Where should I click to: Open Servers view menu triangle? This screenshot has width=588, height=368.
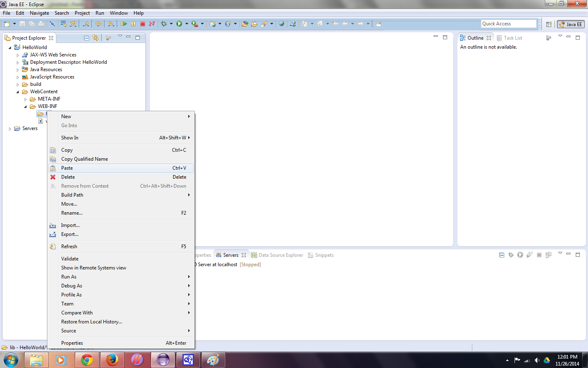pyautogui.click(x=560, y=254)
